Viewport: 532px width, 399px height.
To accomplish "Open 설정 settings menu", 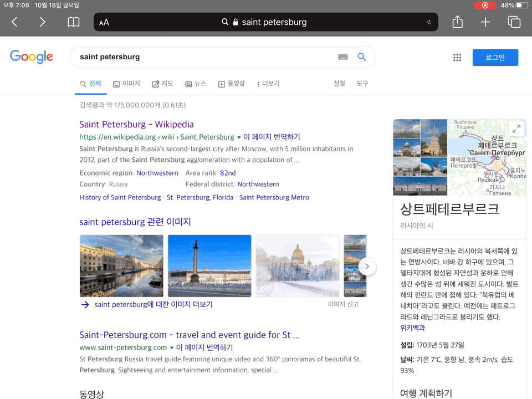I will click(339, 84).
